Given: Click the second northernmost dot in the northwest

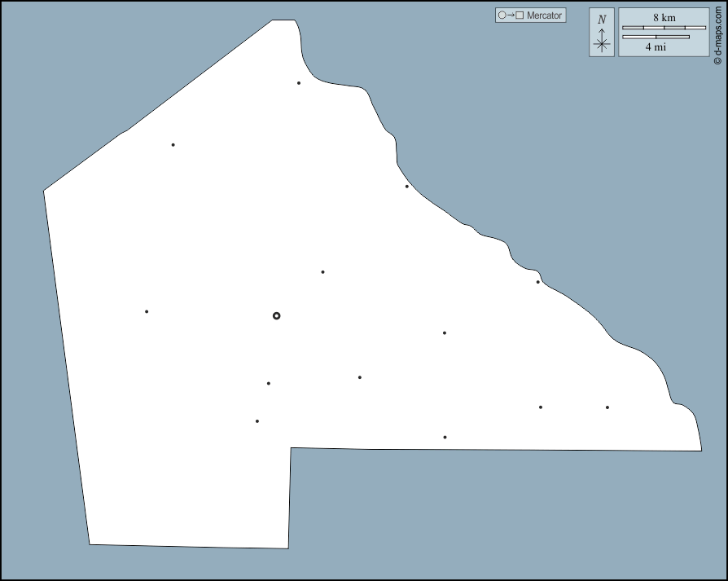Looking at the screenshot, I should [173, 145].
